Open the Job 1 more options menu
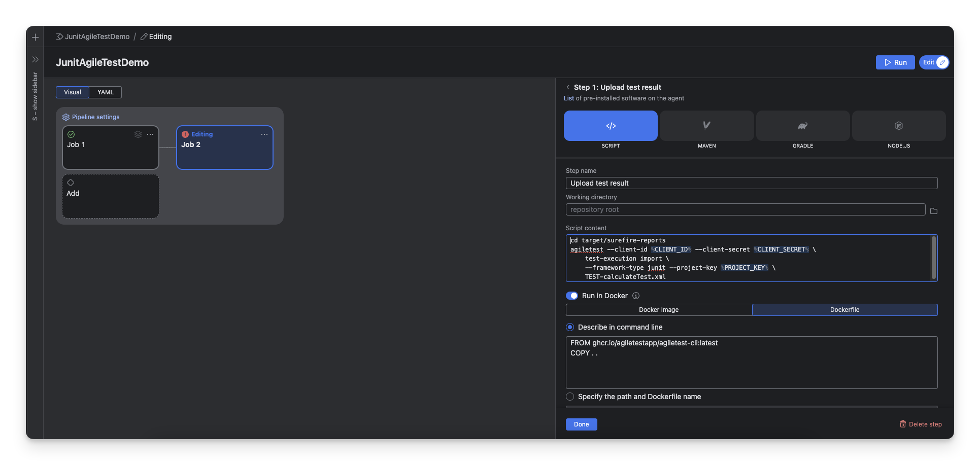 pos(150,134)
